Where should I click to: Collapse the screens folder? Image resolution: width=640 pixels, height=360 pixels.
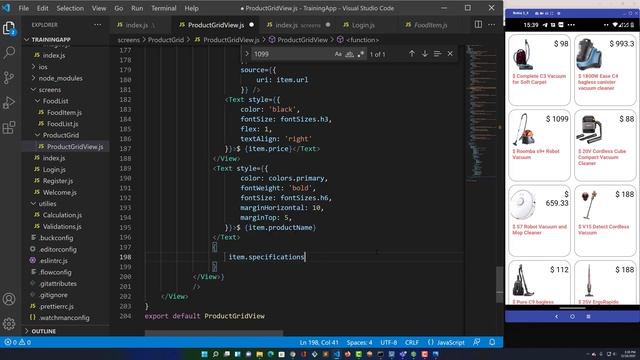[x=49, y=89]
